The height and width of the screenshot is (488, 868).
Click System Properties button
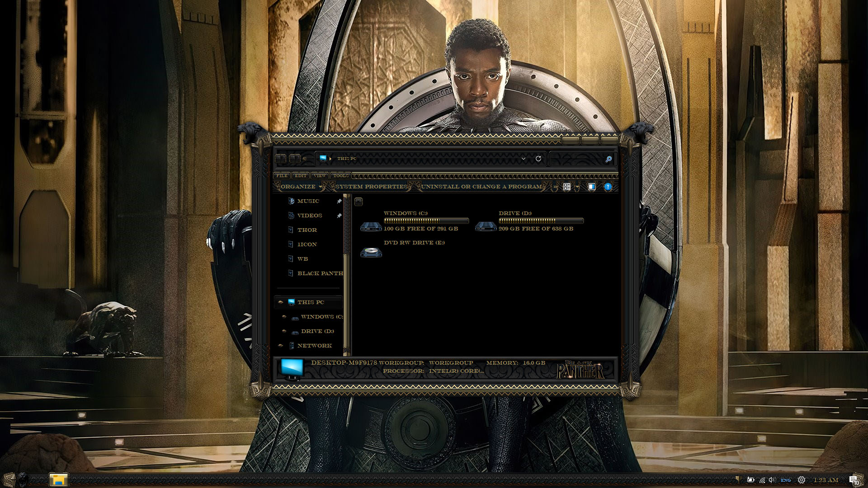click(371, 187)
